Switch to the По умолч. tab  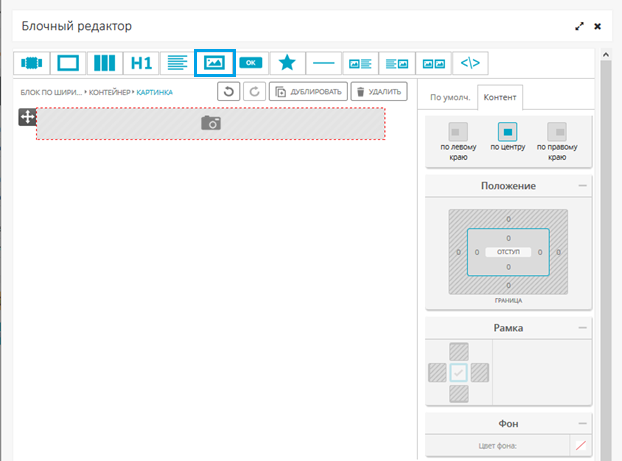pyautogui.click(x=449, y=98)
